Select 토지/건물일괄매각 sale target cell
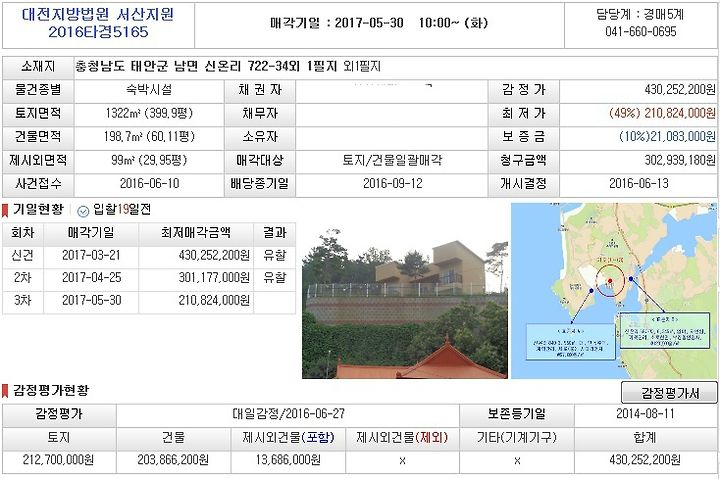Screen dimensions: 720x479 click(392, 160)
